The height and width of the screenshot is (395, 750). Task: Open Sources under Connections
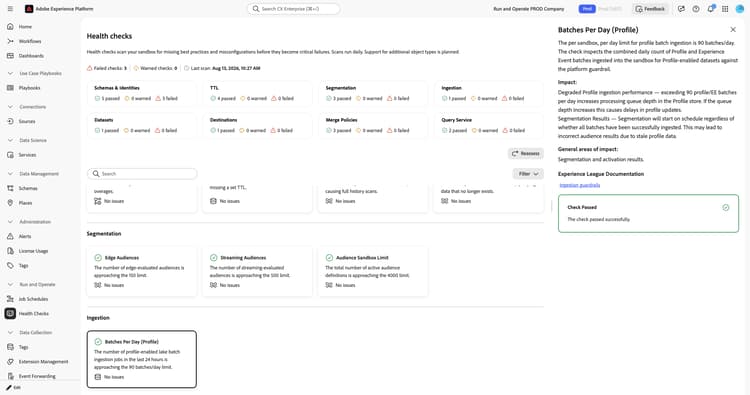pos(27,121)
